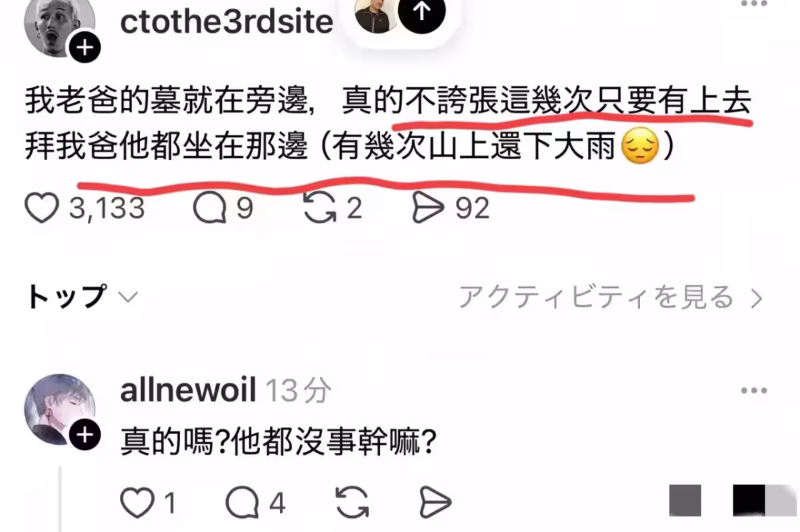Viewport: 800px width, 532px height.
Task: Open the allnewoil username profile link
Action: (188, 391)
